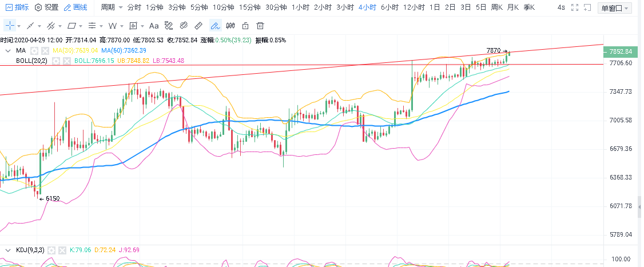
Task: Toggle the highlighted pencil drawing mode
Action: point(215,26)
